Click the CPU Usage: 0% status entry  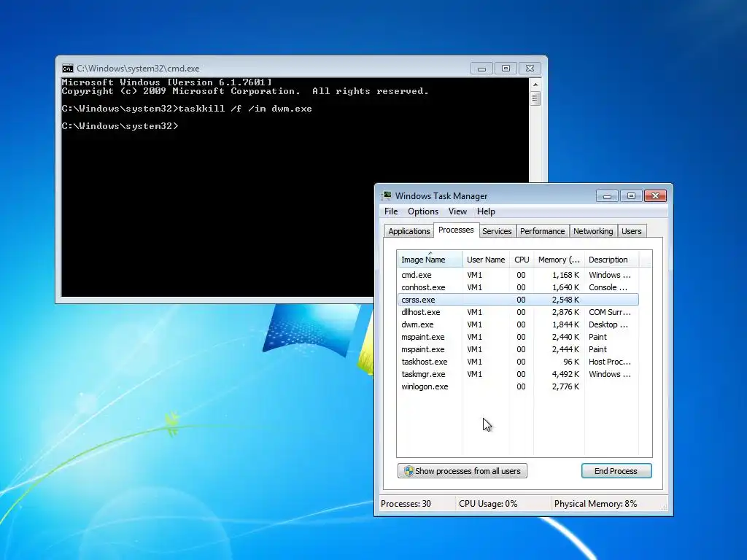(488, 504)
